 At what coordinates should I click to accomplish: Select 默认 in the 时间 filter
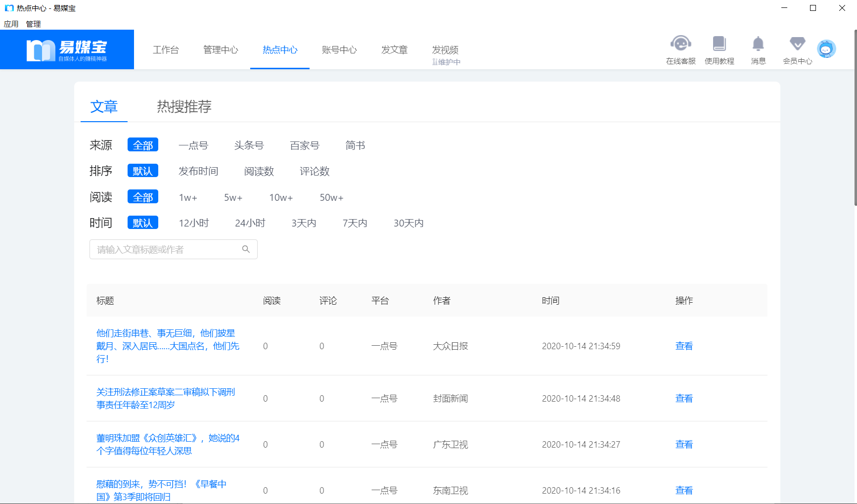[143, 223]
